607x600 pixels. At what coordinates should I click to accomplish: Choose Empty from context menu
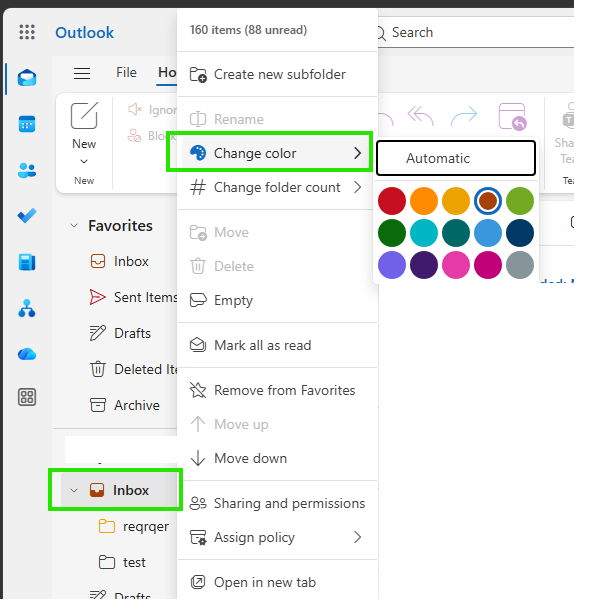(x=277, y=300)
